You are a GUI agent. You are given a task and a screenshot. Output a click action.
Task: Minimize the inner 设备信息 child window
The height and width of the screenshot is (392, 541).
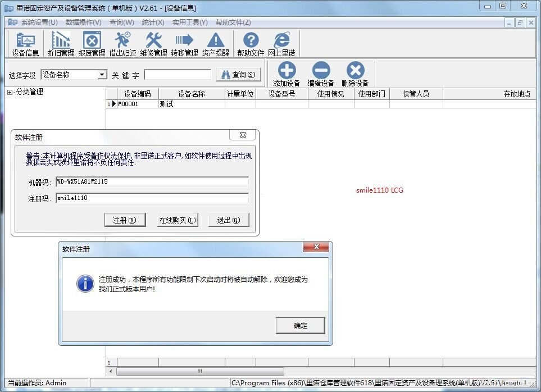point(509,23)
